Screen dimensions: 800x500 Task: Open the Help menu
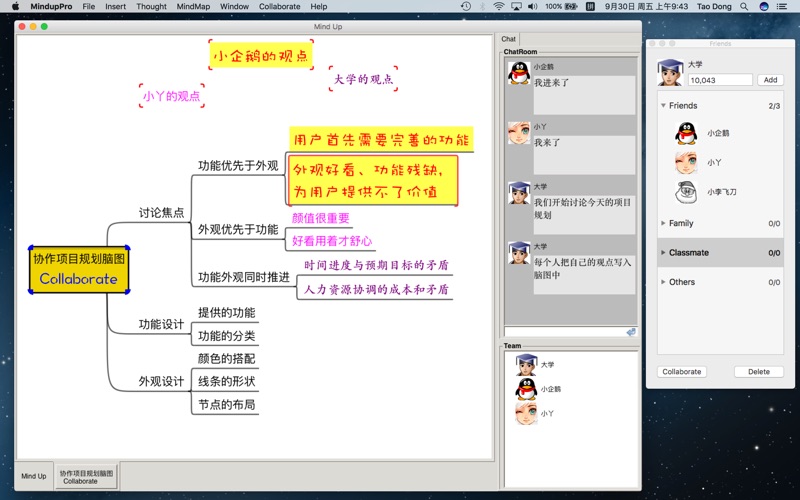coord(319,7)
